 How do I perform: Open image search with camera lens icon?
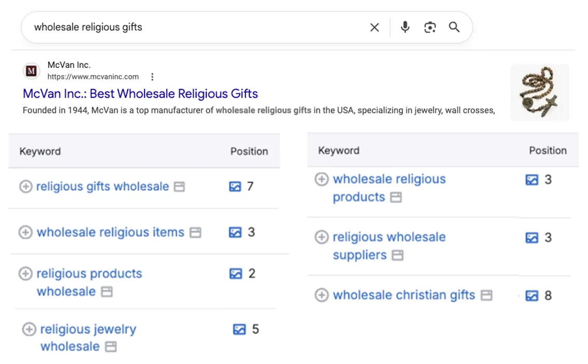430,27
